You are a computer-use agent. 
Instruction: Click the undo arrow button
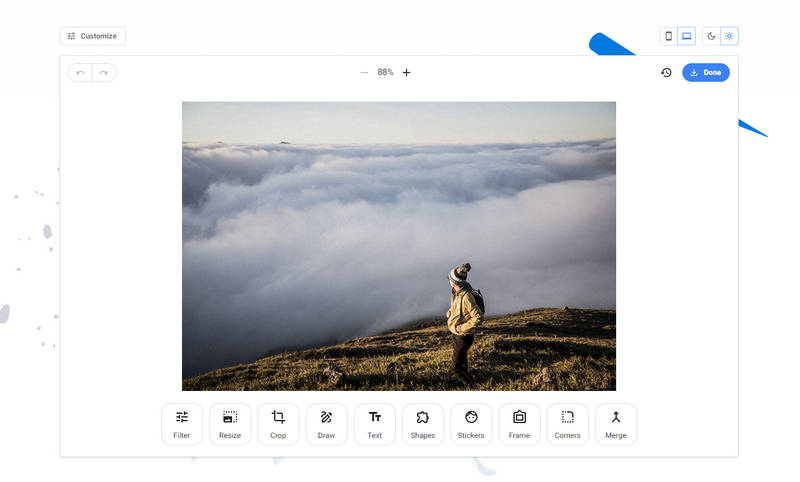coord(80,72)
